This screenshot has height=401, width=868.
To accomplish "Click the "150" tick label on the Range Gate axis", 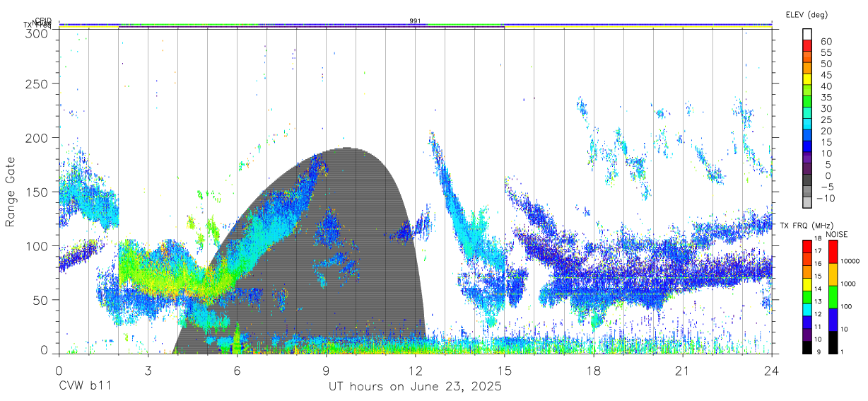I will pos(37,192).
